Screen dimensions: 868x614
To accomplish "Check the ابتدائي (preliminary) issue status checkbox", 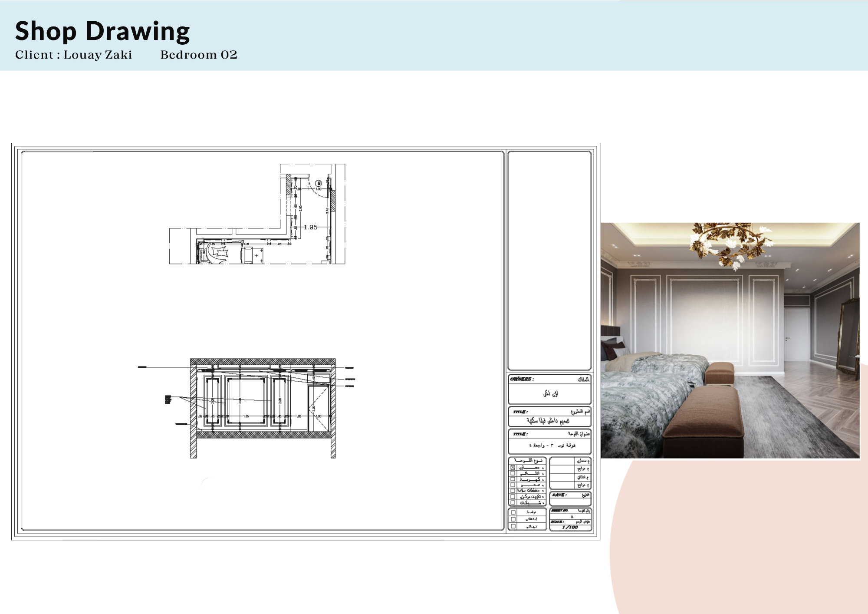I will (x=513, y=519).
